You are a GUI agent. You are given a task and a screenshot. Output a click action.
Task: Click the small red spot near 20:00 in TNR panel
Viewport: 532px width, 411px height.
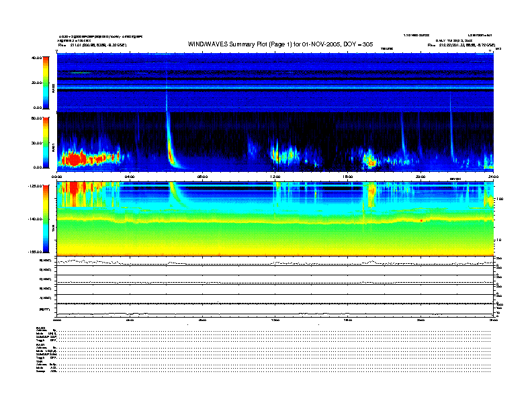coord(421,220)
